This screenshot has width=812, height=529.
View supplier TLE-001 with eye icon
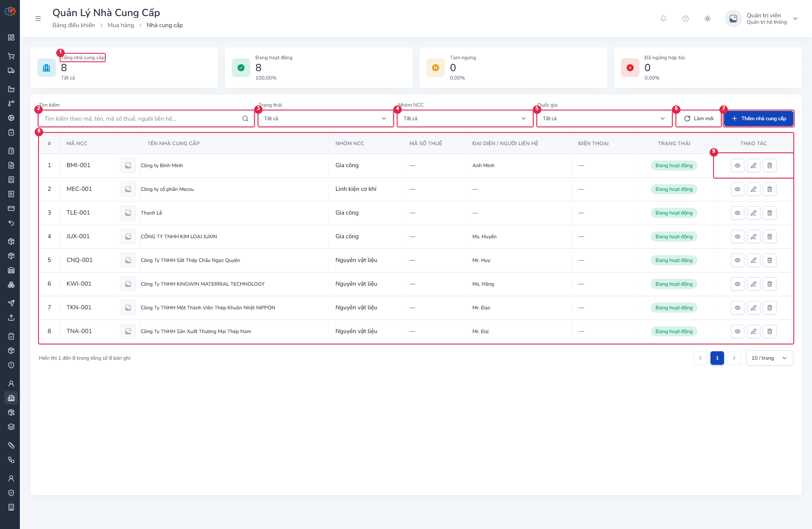[738, 213]
